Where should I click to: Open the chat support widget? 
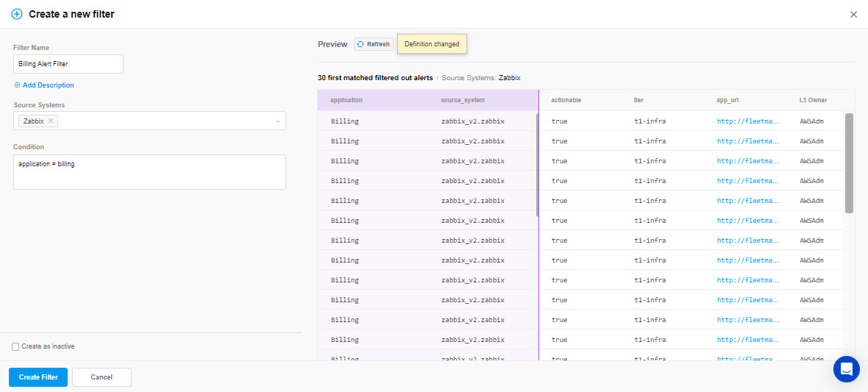[846, 368]
